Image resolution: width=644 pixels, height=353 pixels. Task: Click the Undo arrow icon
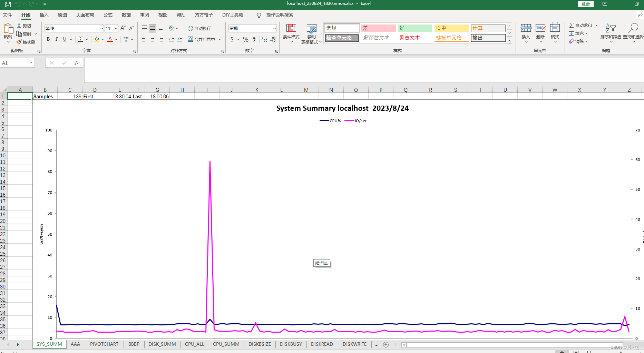point(18,4)
